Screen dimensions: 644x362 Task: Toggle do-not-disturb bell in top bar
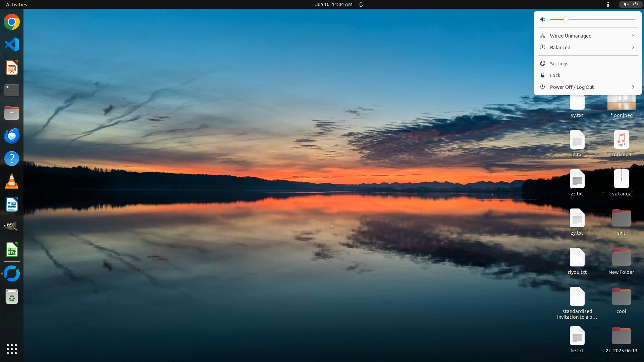tap(361, 4)
